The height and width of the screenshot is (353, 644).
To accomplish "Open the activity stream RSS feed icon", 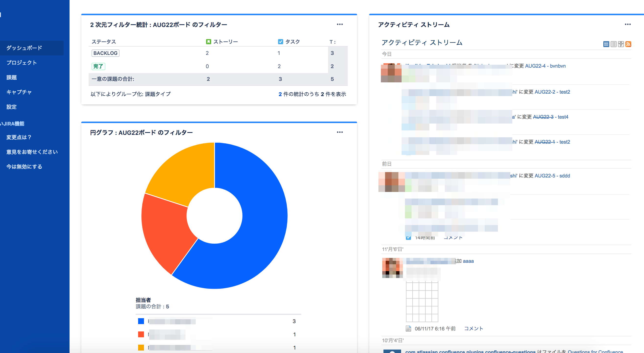I will click(628, 44).
